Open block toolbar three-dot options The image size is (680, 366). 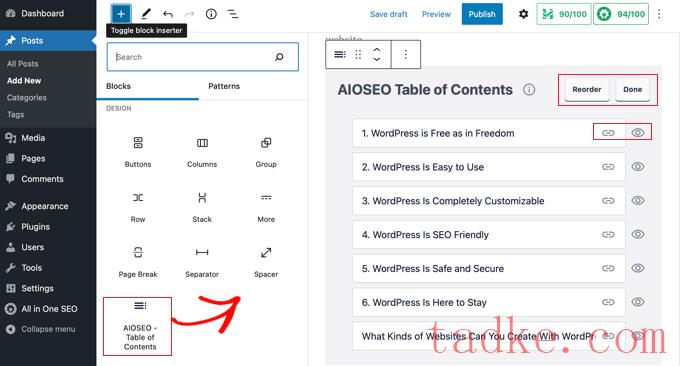(x=405, y=54)
